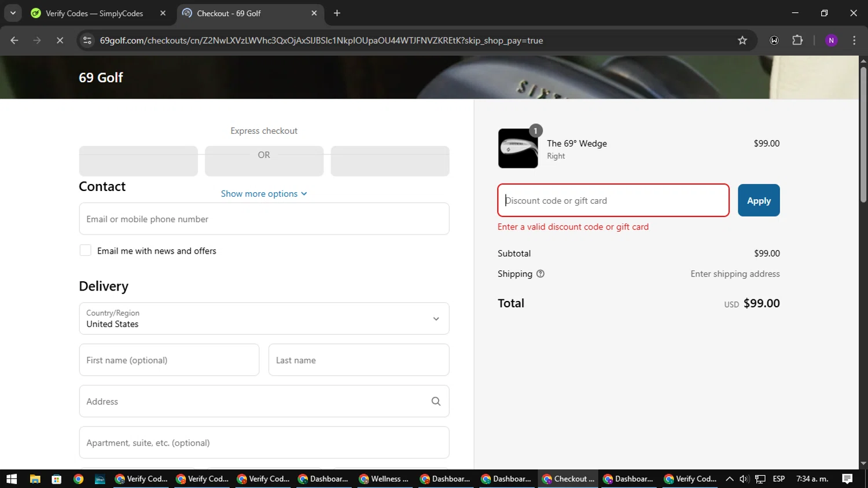Open shipping info help icon

pyautogui.click(x=540, y=274)
